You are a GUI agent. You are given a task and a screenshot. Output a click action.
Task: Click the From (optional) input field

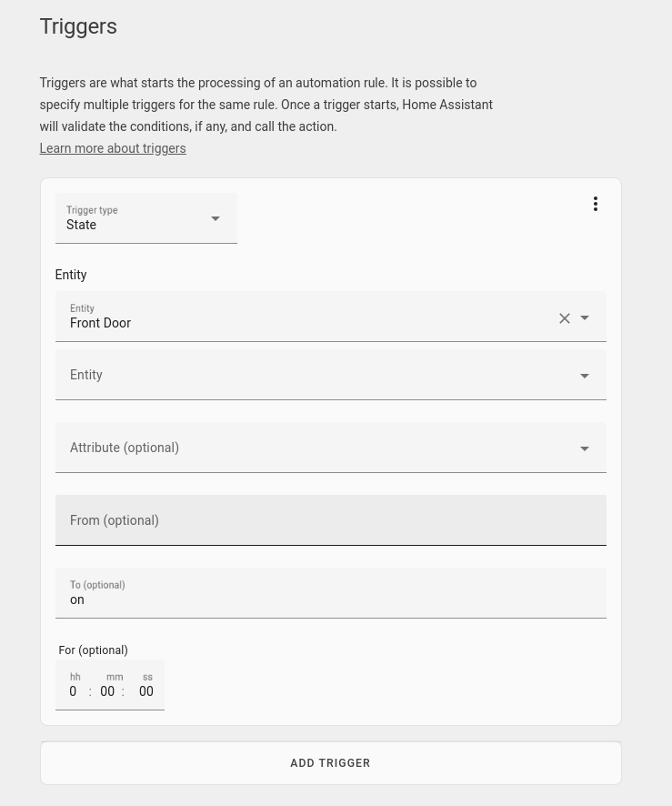pyautogui.click(x=331, y=520)
